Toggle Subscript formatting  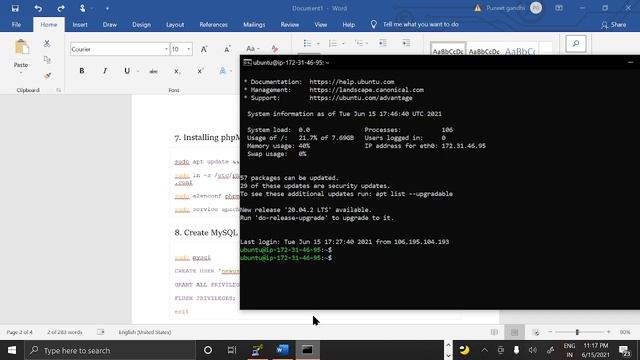coord(177,71)
